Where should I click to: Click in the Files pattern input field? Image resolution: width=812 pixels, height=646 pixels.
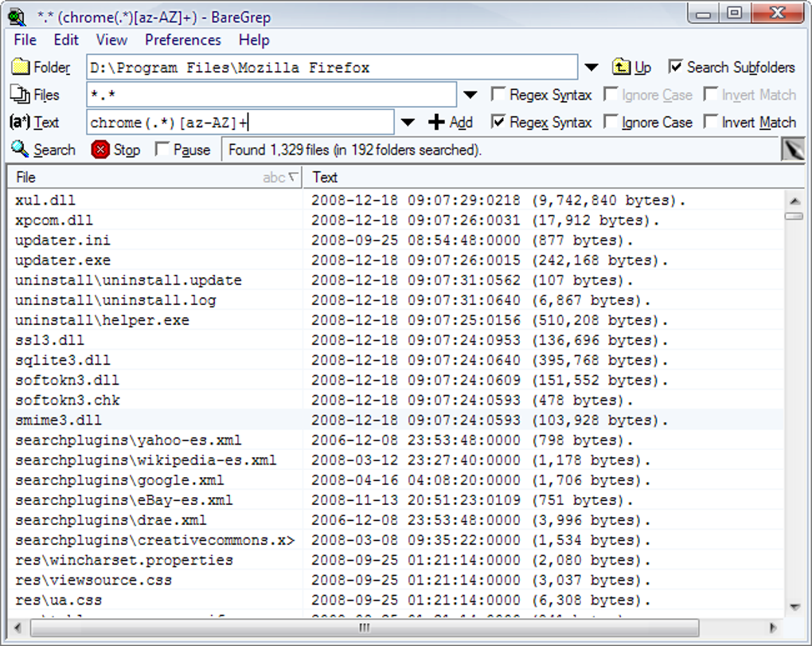(x=271, y=95)
